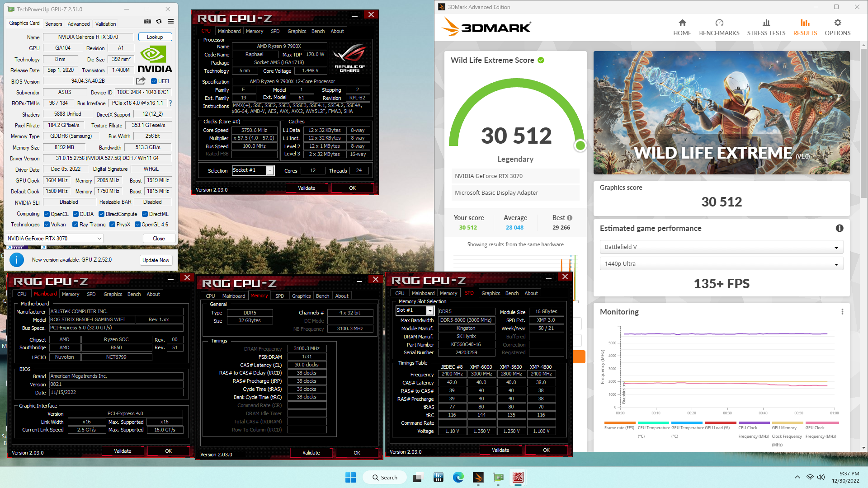868x488 pixels.
Task: Toggle the PhysX checkbox
Action: (x=112, y=225)
